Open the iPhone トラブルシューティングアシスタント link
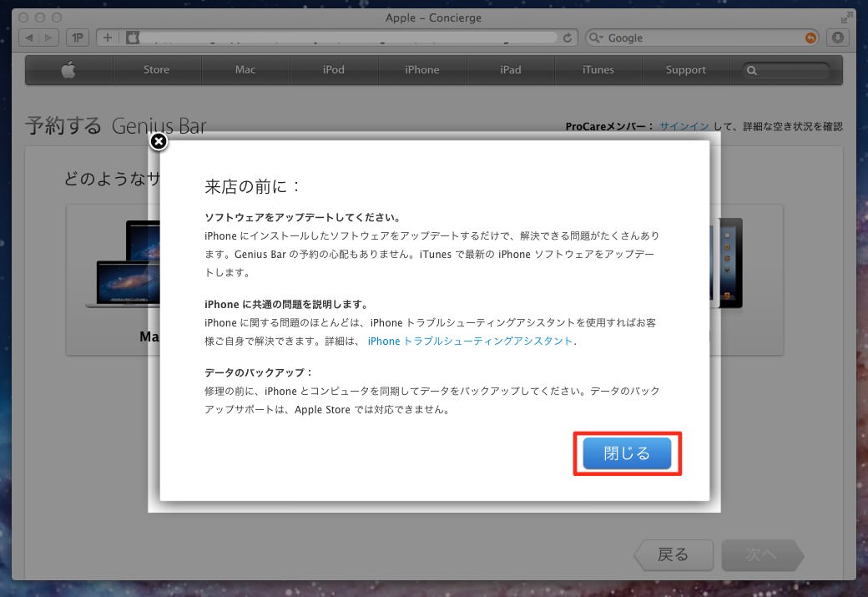868x597 pixels. [x=470, y=342]
